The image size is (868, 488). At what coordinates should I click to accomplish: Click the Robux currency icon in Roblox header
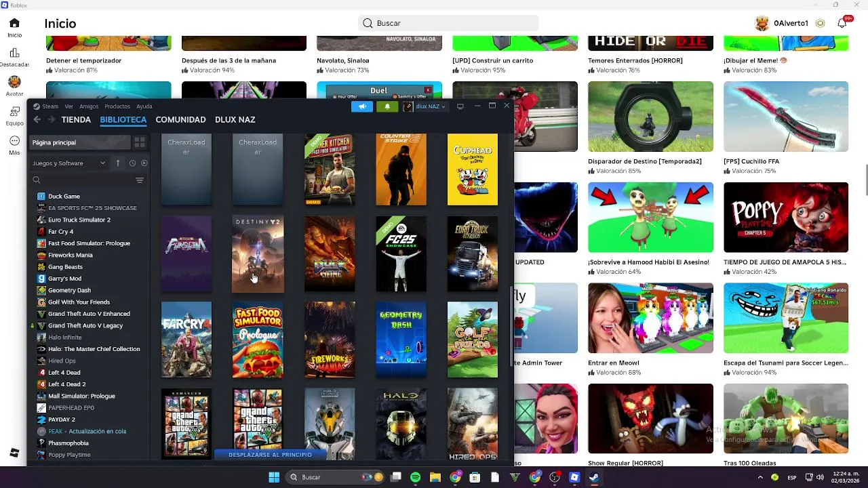820,23
